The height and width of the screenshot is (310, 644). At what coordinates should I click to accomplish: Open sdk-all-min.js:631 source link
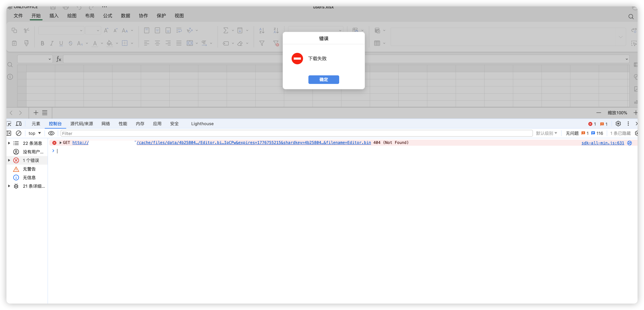tap(602, 143)
